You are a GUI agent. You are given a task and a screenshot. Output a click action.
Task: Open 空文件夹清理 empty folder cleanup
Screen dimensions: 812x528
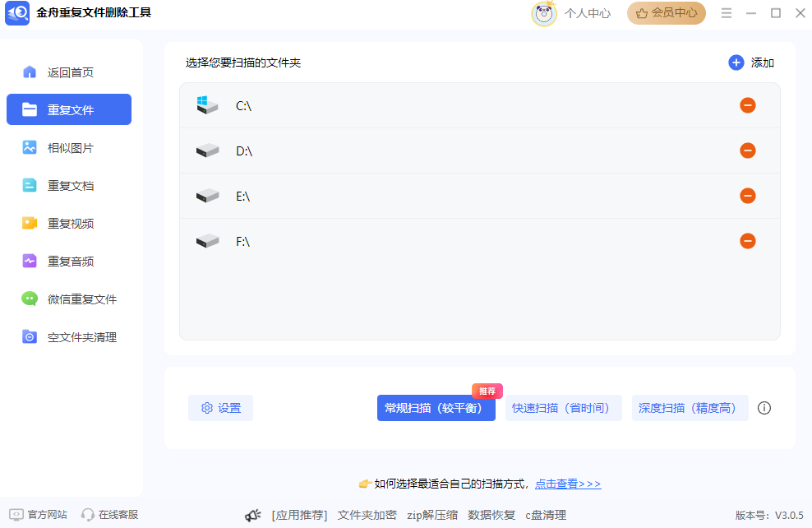69,337
